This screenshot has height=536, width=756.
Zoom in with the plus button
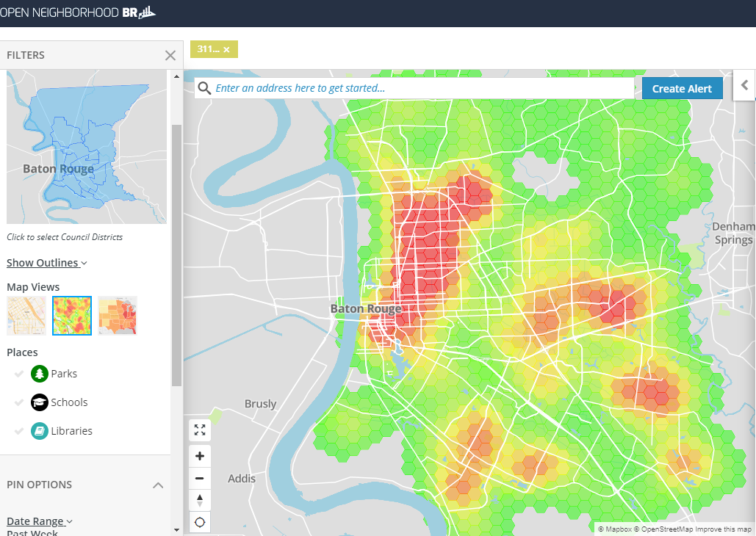[x=200, y=456]
